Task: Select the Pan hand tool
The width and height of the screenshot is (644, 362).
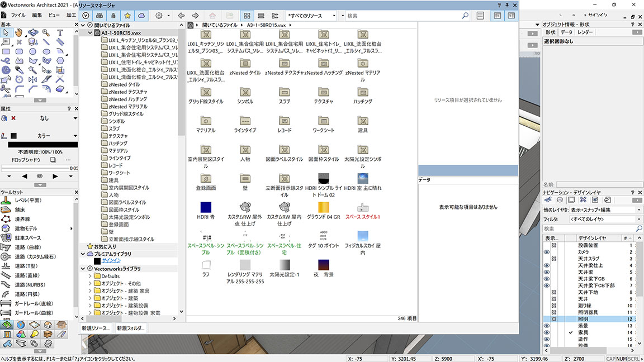Action: [x=20, y=32]
